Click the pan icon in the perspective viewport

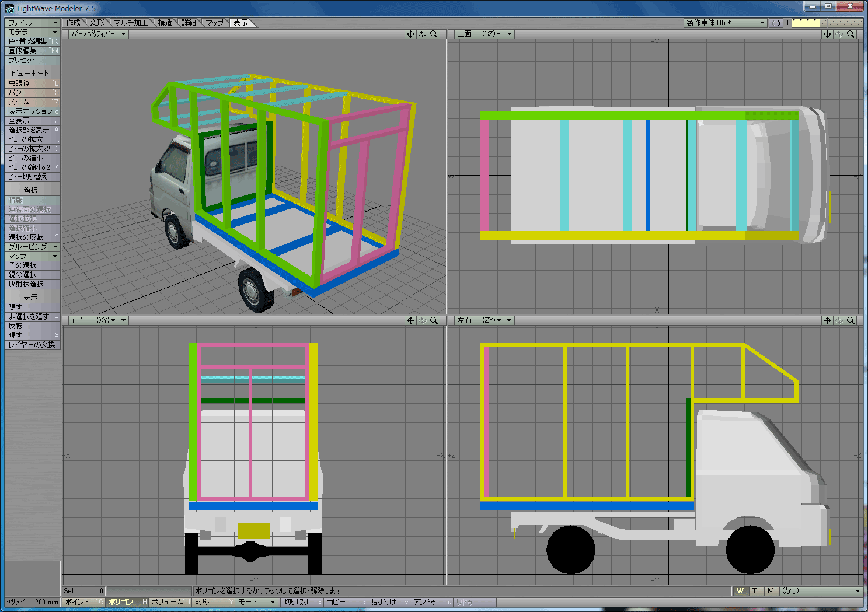point(410,34)
